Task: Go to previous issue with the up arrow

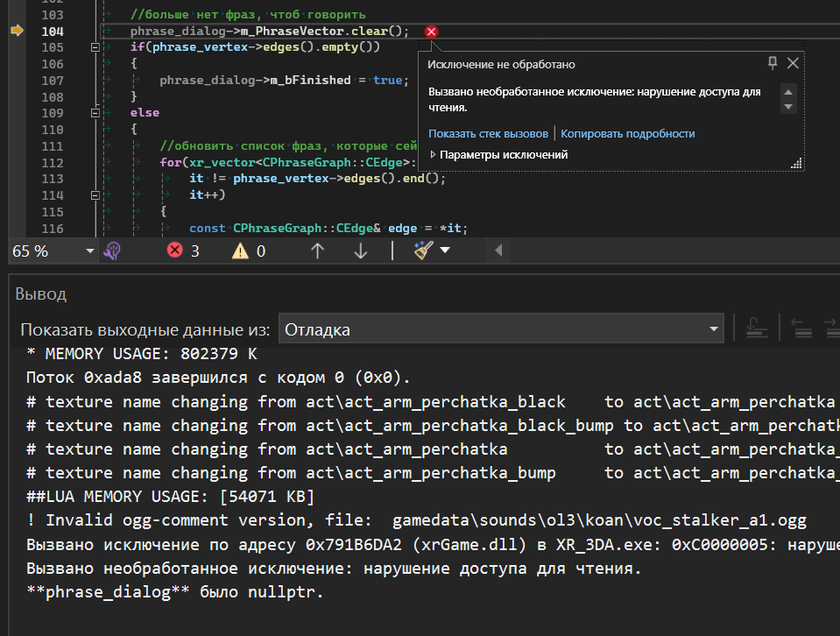Action: [318, 251]
